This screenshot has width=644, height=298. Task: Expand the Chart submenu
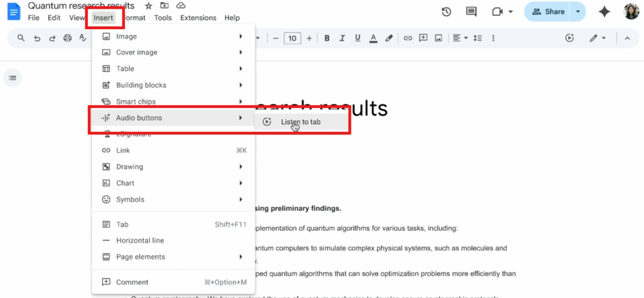coord(173,183)
